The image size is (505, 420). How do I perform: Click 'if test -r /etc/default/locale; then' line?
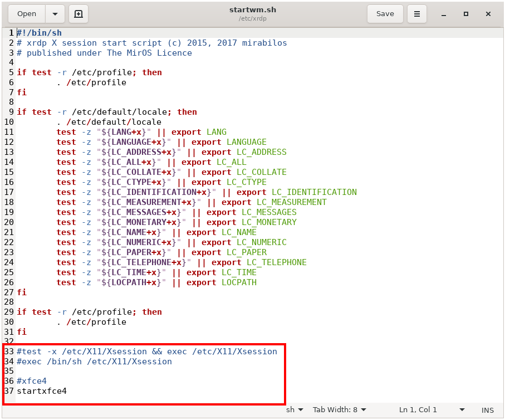click(x=107, y=112)
